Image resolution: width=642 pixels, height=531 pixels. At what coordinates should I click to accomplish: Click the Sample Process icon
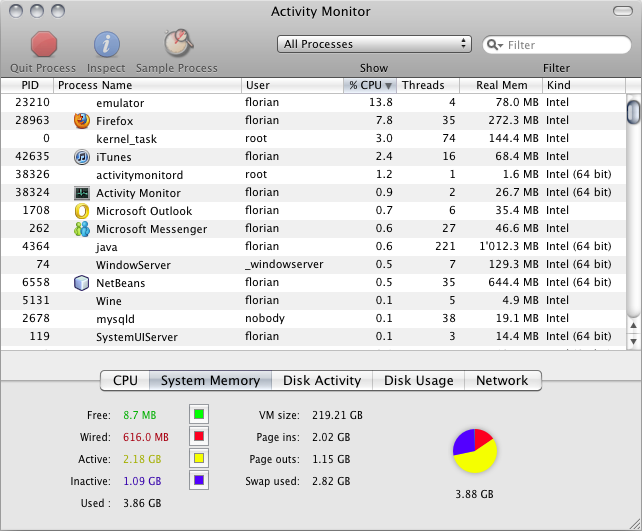pos(179,45)
